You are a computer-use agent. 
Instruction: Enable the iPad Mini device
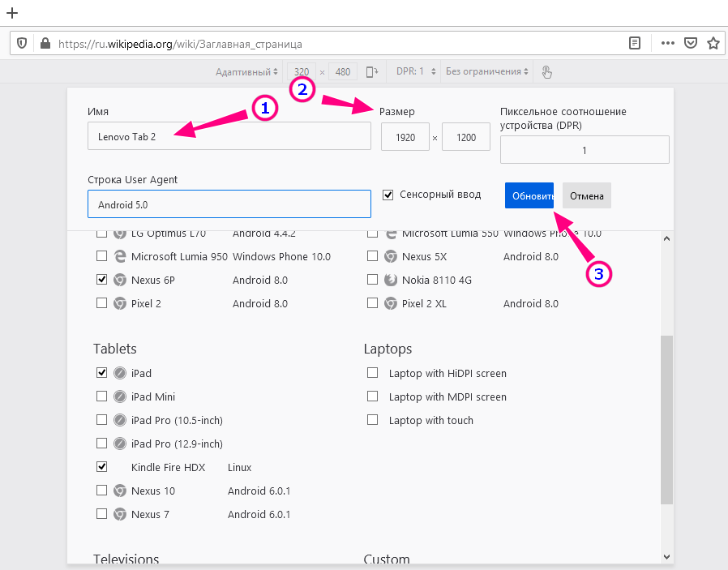pos(101,396)
